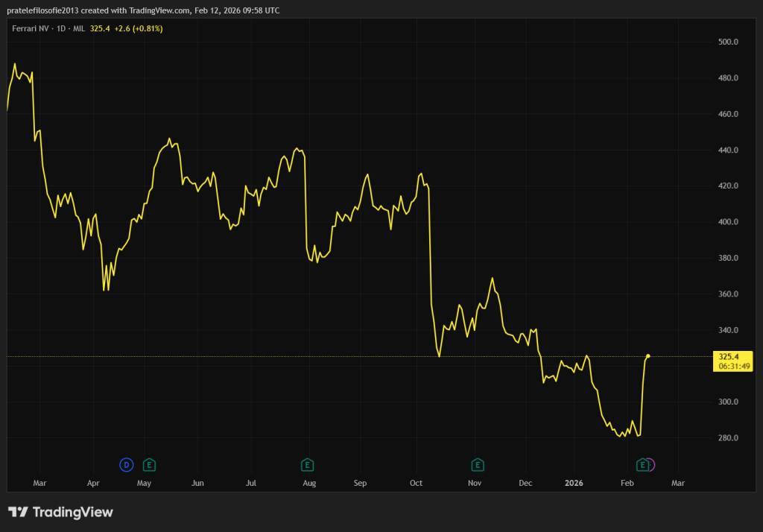Open the earnings E marker near November
Screen dimensions: 763x532
477,465
